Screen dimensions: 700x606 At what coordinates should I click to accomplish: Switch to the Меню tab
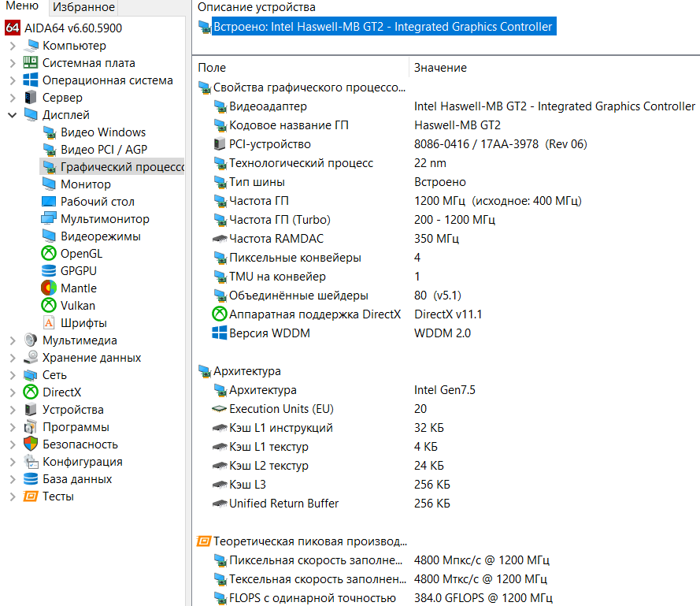coord(22,6)
